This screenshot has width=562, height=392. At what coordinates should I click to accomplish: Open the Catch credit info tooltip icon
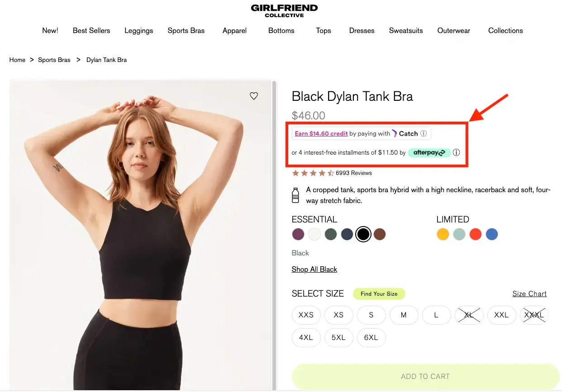(424, 133)
